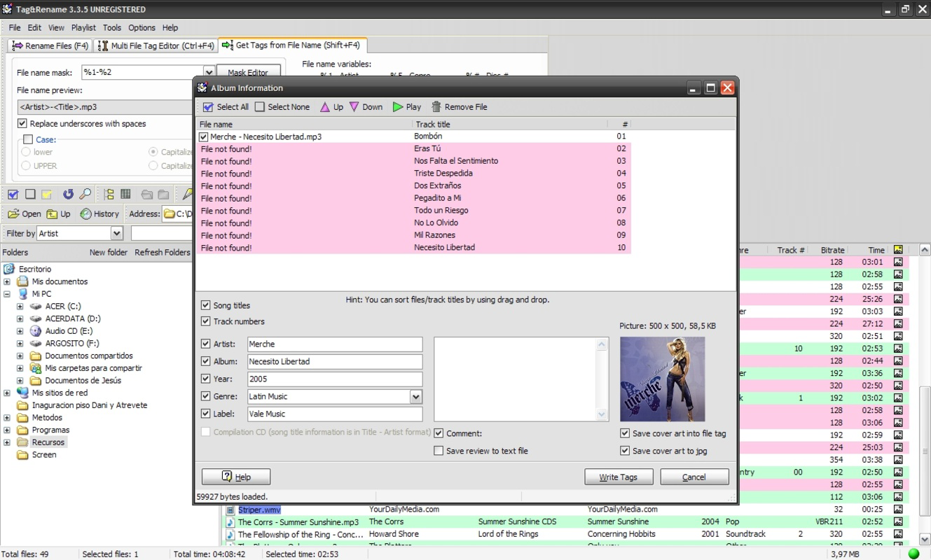Select the Programas folder in tree
This screenshot has height=560, width=931.
coord(50,430)
